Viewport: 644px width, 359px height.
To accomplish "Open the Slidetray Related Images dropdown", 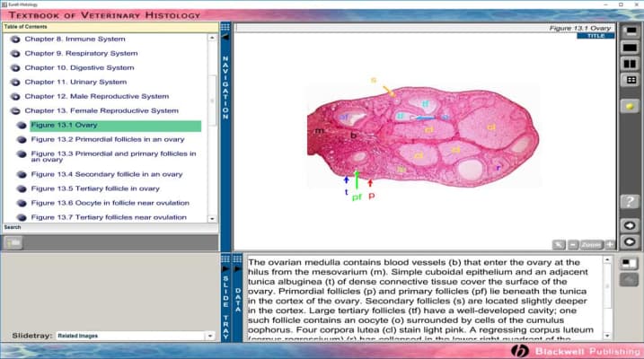I will pyautogui.click(x=135, y=336).
